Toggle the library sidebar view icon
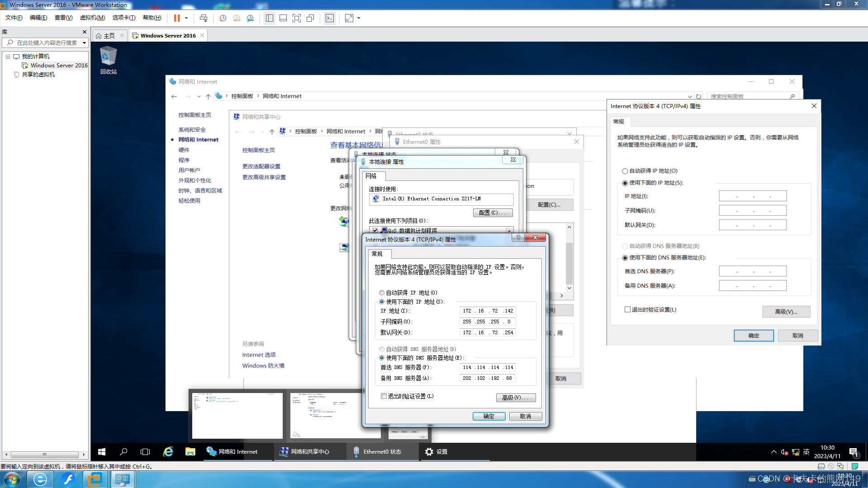Image resolution: width=868 pixels, height=488 pixels. (x=270, y=18)
